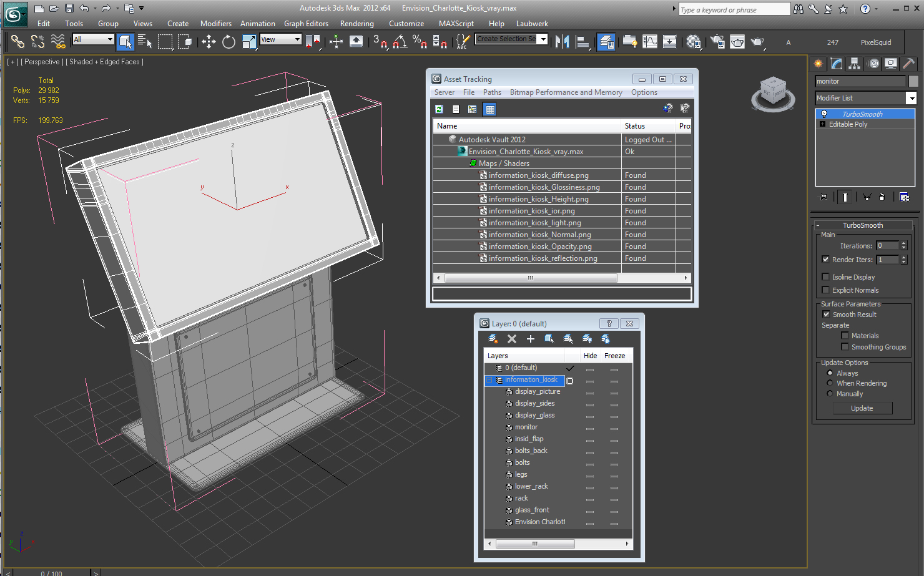
Task: Collapse the information_kiosk layer tree
Action: pos(489,380)
